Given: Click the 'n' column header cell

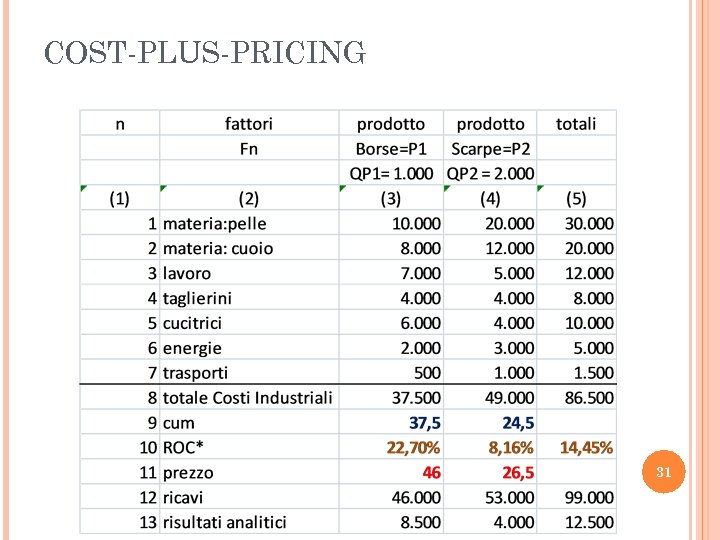Looking at the screenshot, I should [120, 124].
